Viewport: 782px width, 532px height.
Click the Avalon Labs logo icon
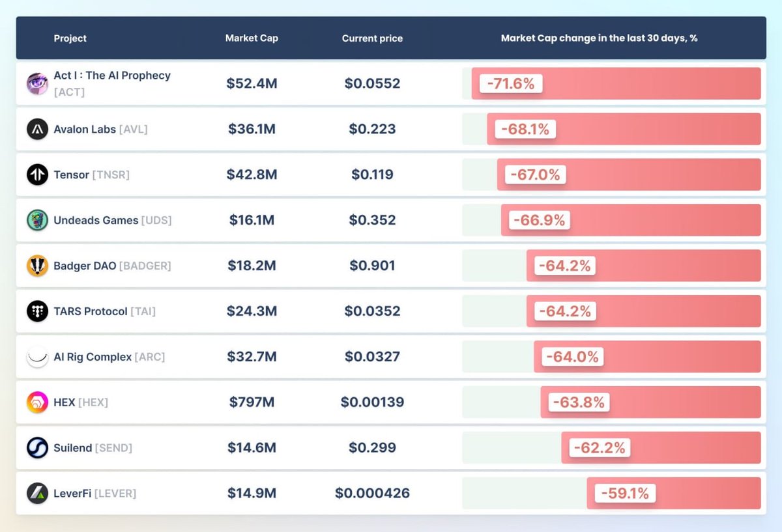[x=37, y=129]
